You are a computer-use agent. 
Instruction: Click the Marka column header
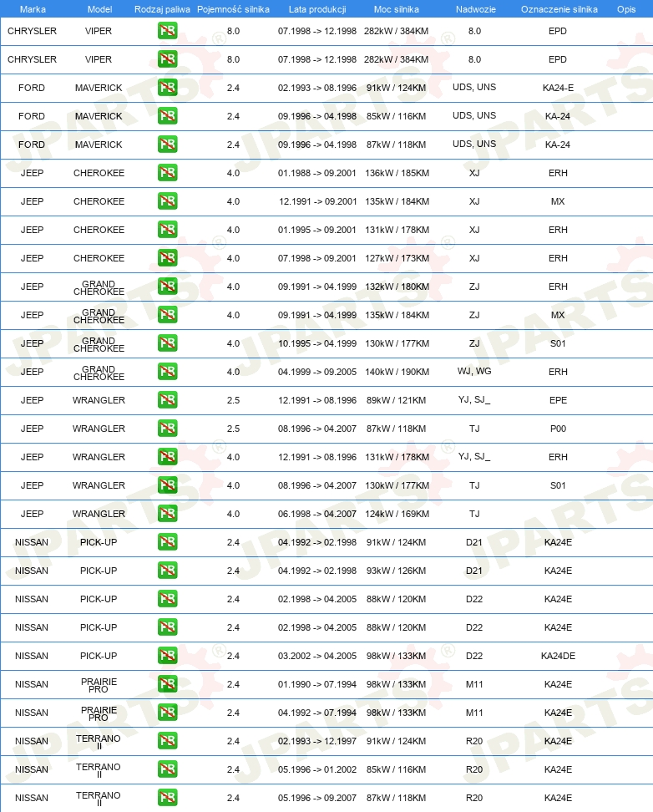[33, 9]
